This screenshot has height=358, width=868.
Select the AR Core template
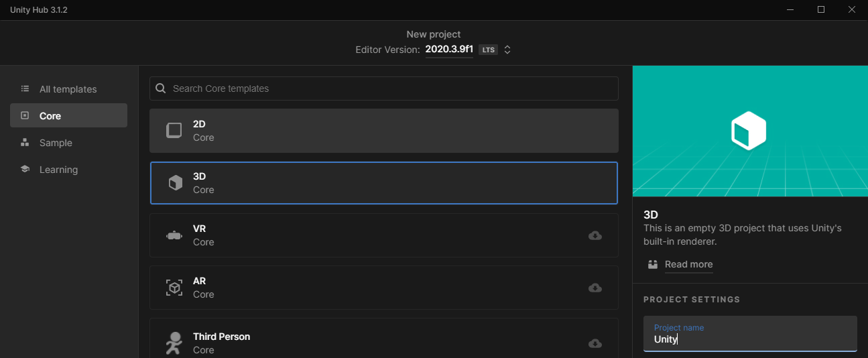(x=383, y=288)
